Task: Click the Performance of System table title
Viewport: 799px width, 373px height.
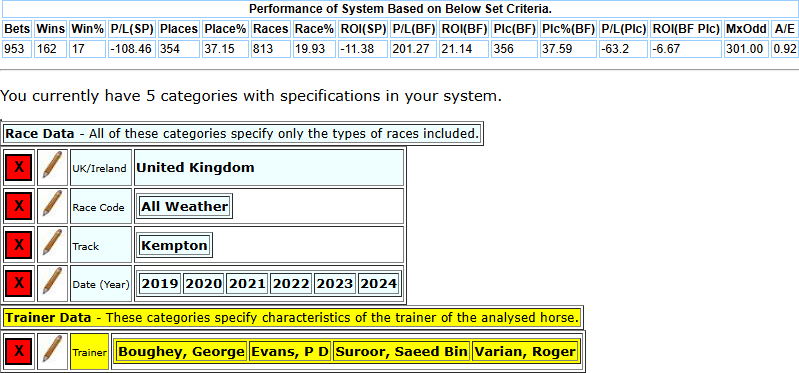Action: click(x=401, y=9)
